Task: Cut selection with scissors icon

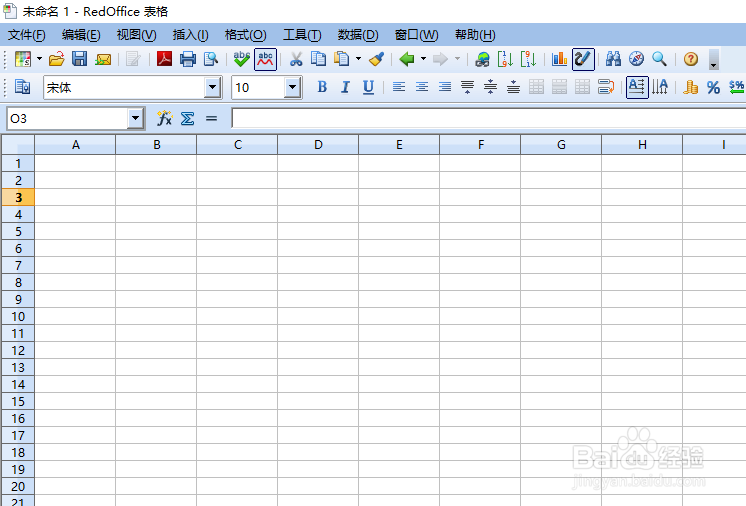Action: point(296,59)
